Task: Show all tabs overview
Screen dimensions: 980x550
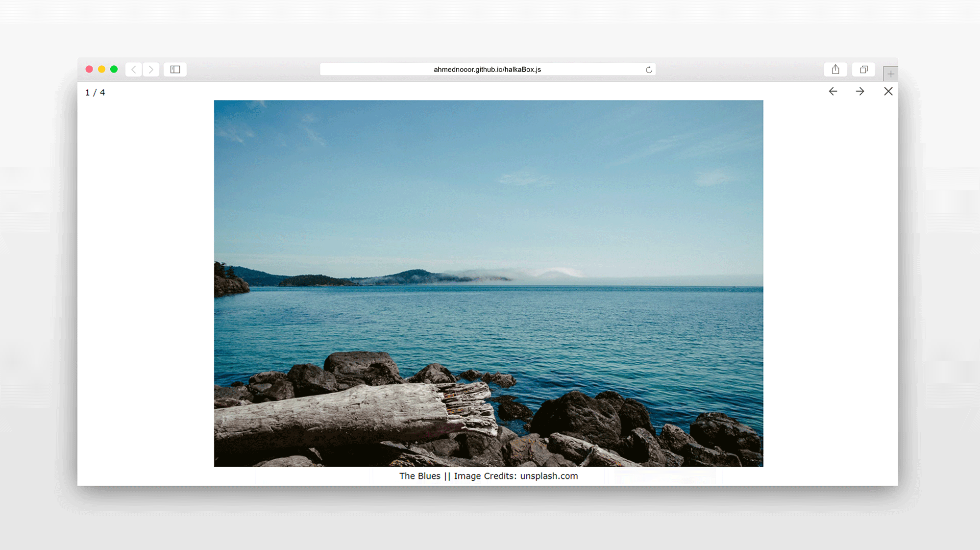Action: tap(863, 70)
